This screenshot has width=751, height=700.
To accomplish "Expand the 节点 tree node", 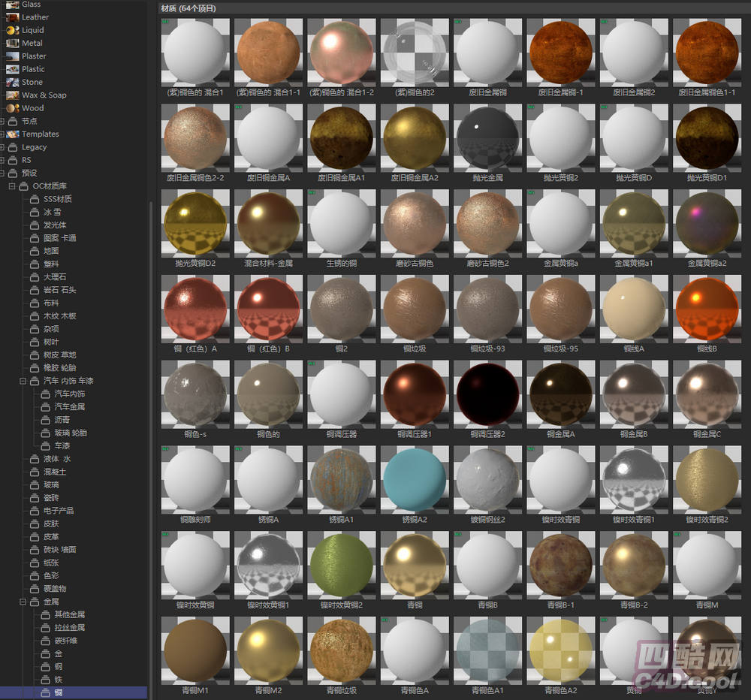I will tap(3, 121).
